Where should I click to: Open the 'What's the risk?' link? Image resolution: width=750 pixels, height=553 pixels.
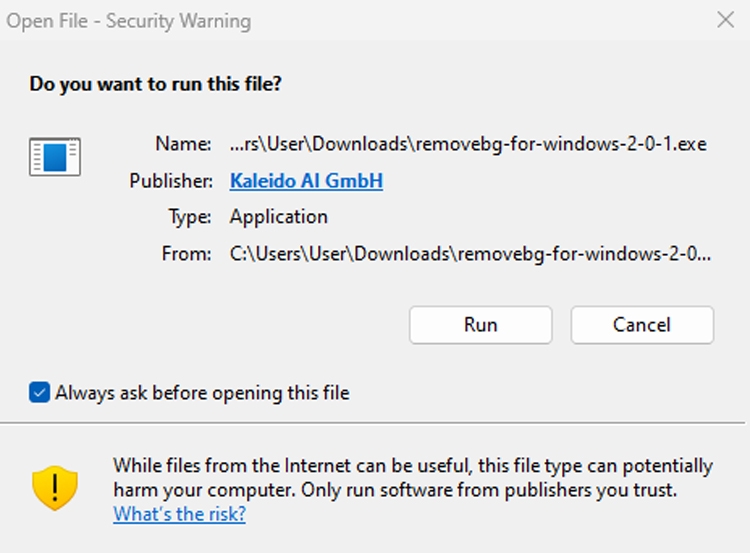[179, 515]
